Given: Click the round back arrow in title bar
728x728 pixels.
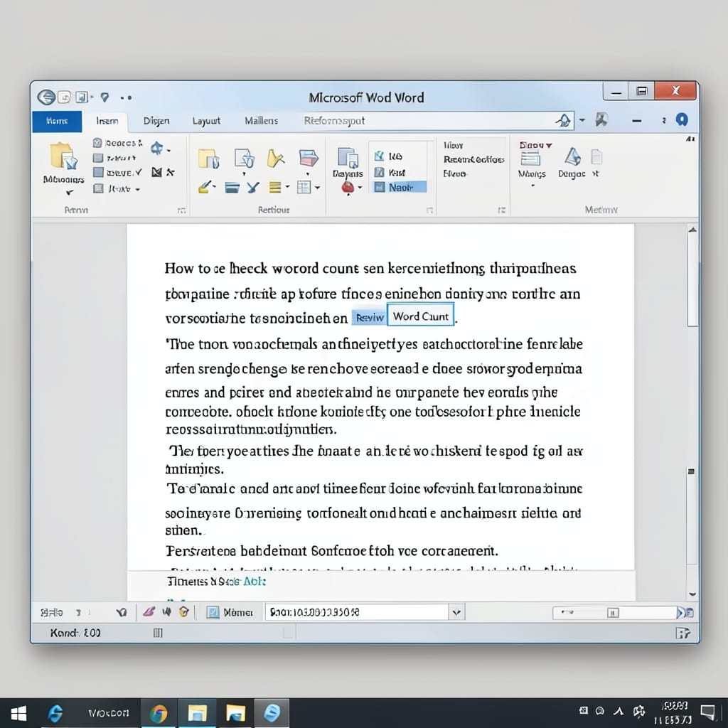Looking at the screenshot, I should click(46, 97).
